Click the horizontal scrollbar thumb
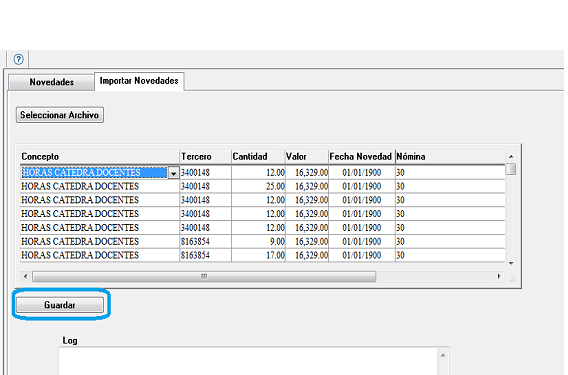The image size is (568, 375). point(204,276)
